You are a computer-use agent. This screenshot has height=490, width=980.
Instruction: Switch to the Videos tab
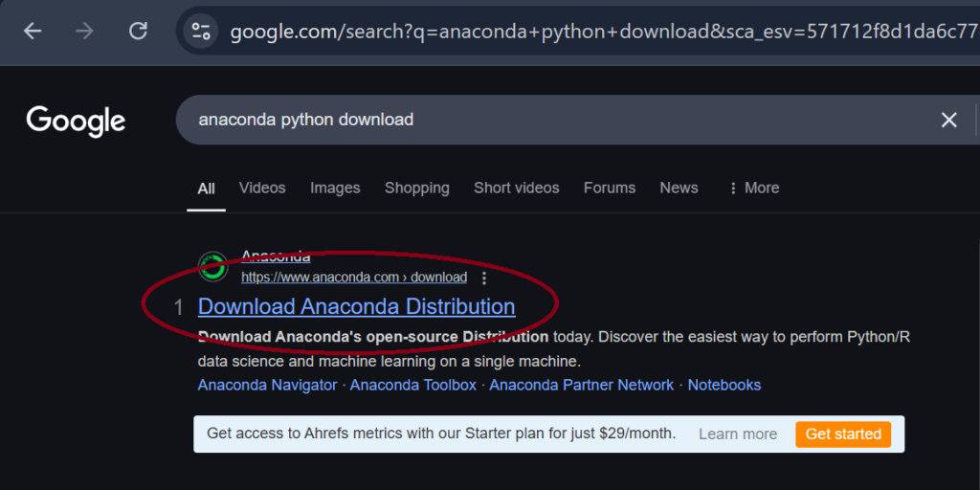click(262, 189)
